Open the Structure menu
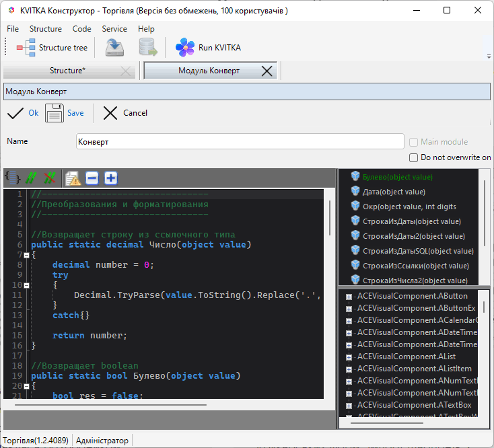Image resolution: width=494 pixels, height=448 pixels. 45,29
